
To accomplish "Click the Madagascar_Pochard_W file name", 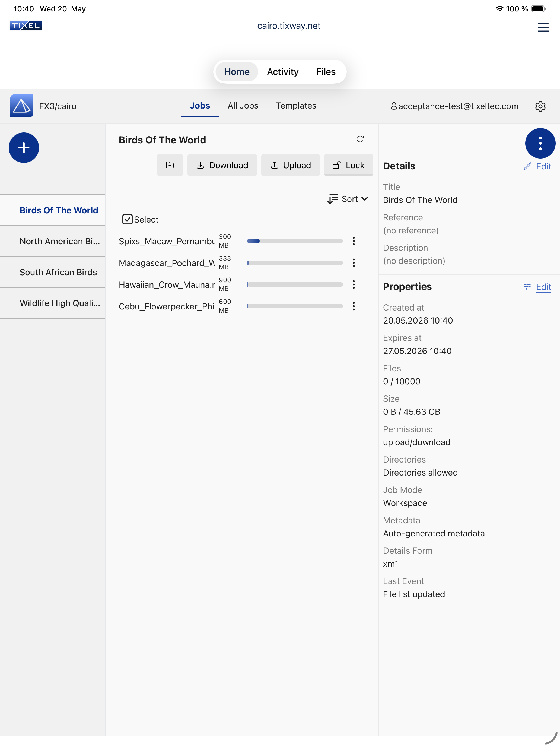I will pyautogui.click(x=166, y=263).
